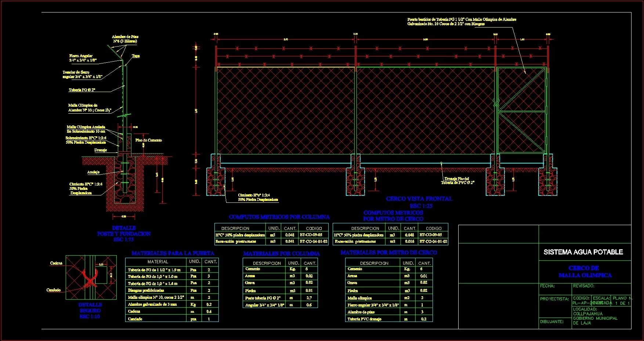This screenshot has height=341, width=644.
Task: Click the 'ET-CO-09-05' code in columna table
Action: 311,235
